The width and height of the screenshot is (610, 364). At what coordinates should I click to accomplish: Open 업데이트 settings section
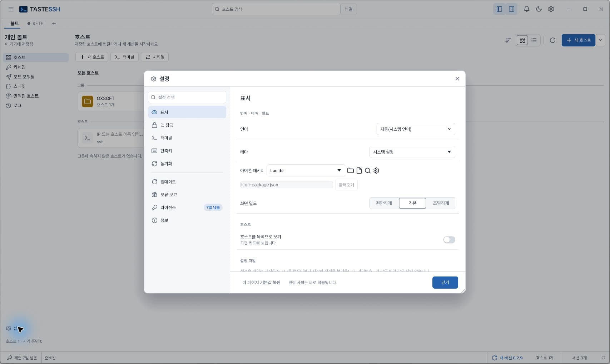coord(187,181)
